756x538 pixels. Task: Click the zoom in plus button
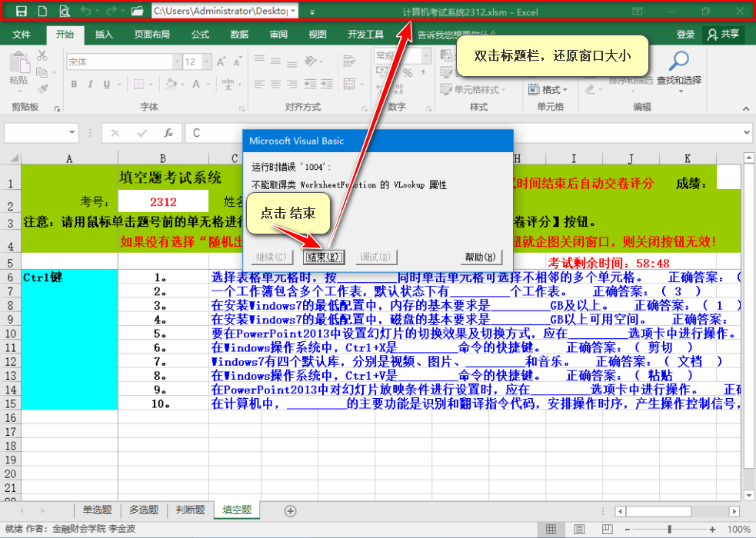(x=712, y=530)
